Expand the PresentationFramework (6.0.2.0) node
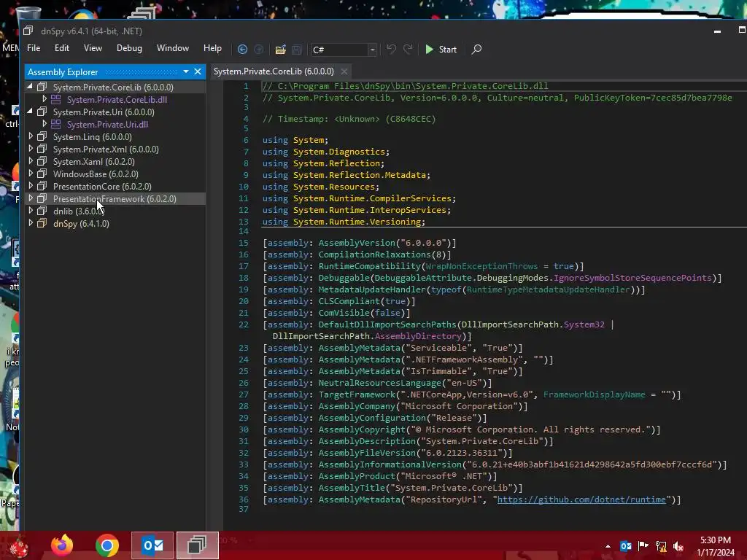 (31, 198)
